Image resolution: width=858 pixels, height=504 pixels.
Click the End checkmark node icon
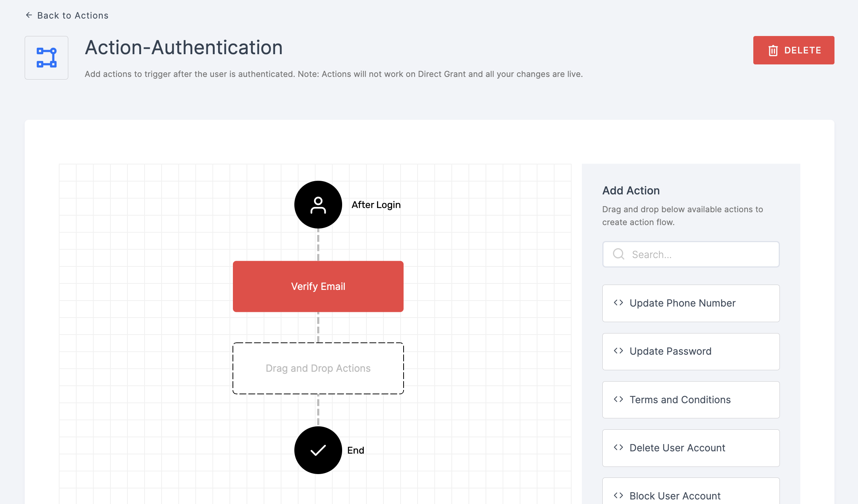pyautogui.click(x=317, y=450)
